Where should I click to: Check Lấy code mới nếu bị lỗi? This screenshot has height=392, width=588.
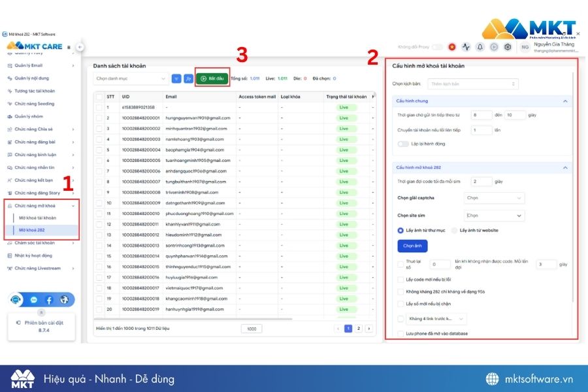tap(400, 280)
